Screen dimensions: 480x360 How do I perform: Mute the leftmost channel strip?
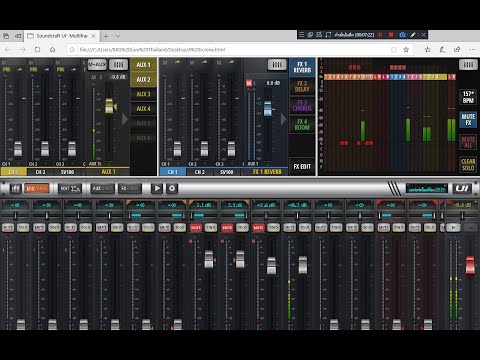click(x=8, y=228)
